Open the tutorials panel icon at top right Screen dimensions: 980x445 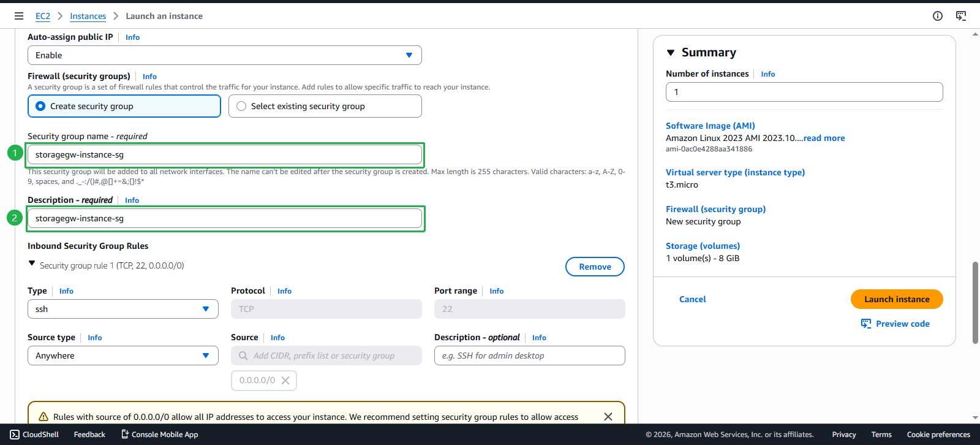tap(961, 16)
